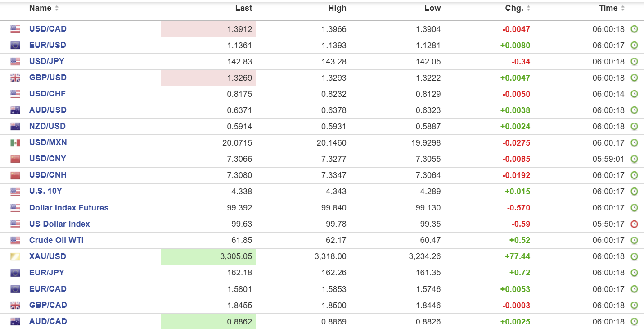Screen dimensions: 644x329
Task: Click the Last column header
Action: [x=243, y=8]
